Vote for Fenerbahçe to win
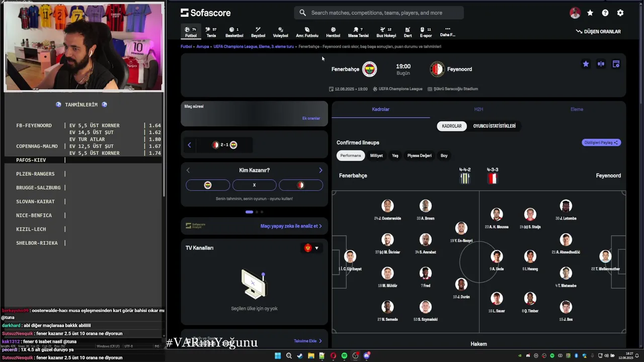This screenshot has width=644, height=362. (x=208, y=185)
